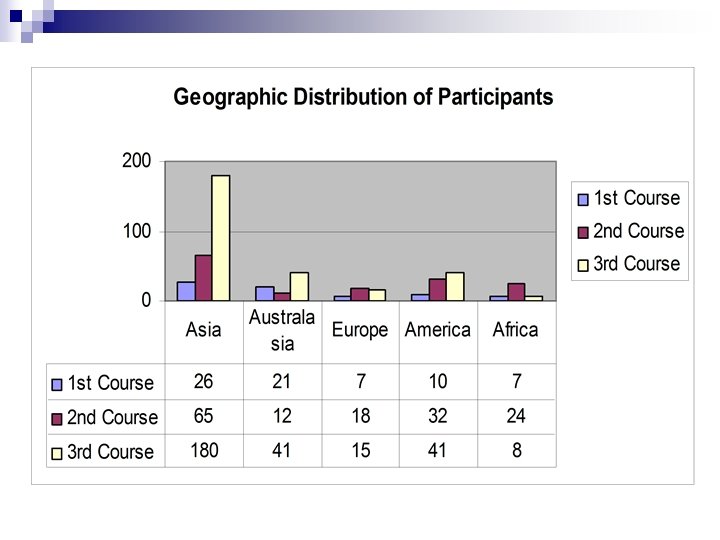The height and width of the screenshot is (540, 720).
Task: Click the 1st Course legend color swatch
Action: coord(582,199)
